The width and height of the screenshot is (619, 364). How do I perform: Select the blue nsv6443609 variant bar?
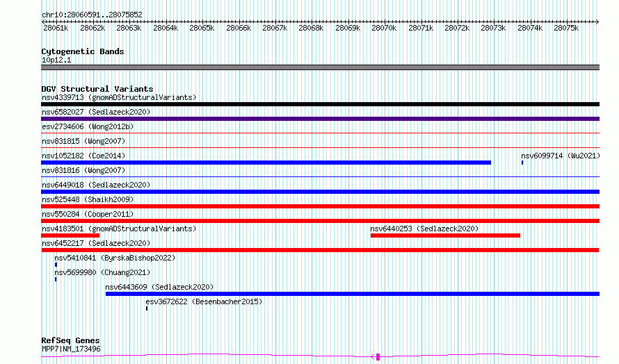[353, 294]
